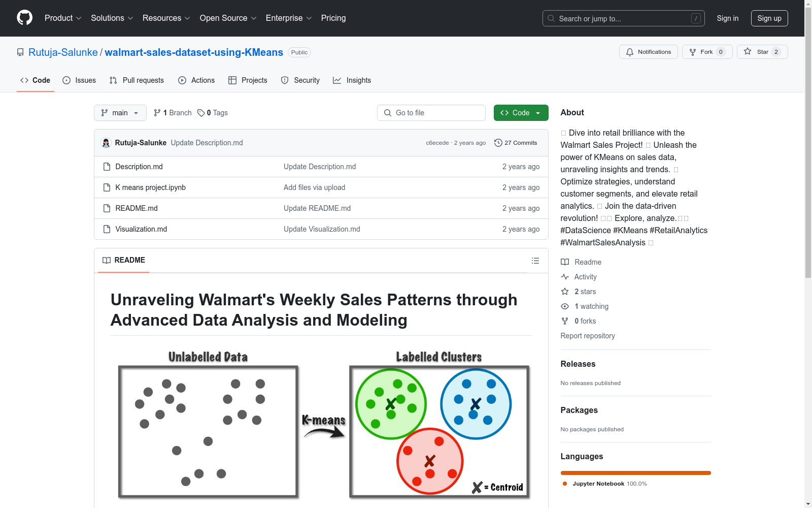
Task: Click the eye icon beside 1 watching
Action: click(565, 306)
